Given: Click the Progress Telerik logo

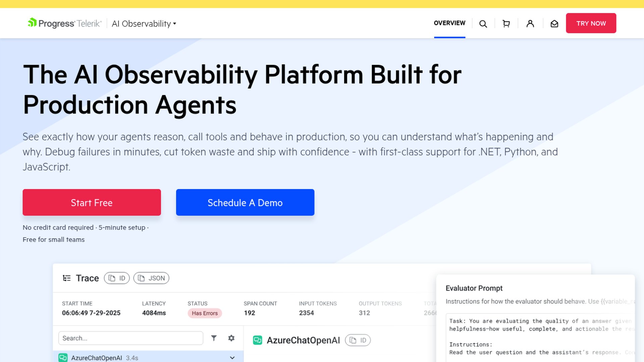Looking at the screenshot, I should tap(64, 23).
